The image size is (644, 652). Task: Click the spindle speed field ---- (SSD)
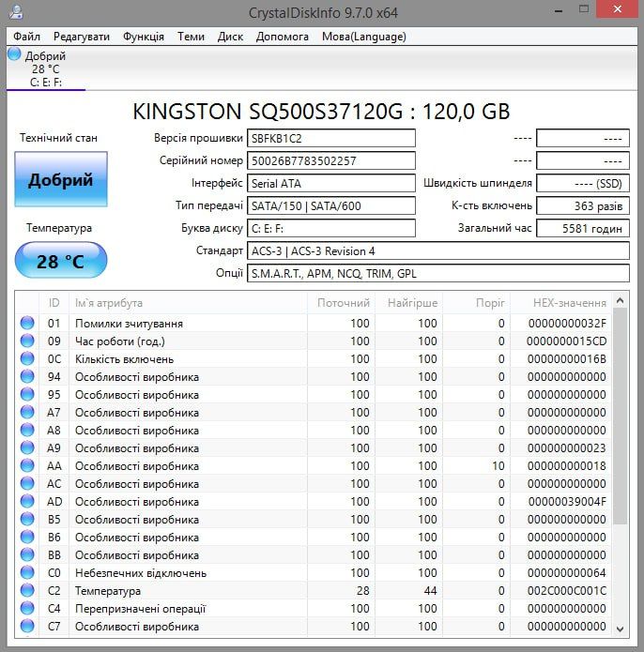(583, 183)
